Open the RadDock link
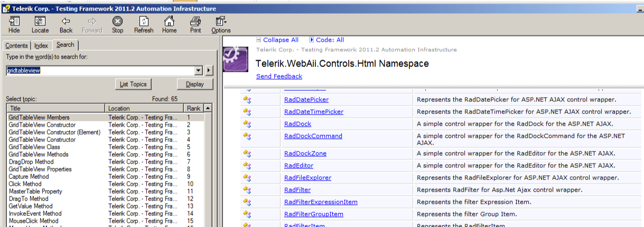Image resolution: width=644 pixels, height=227 pixels. 297,124
